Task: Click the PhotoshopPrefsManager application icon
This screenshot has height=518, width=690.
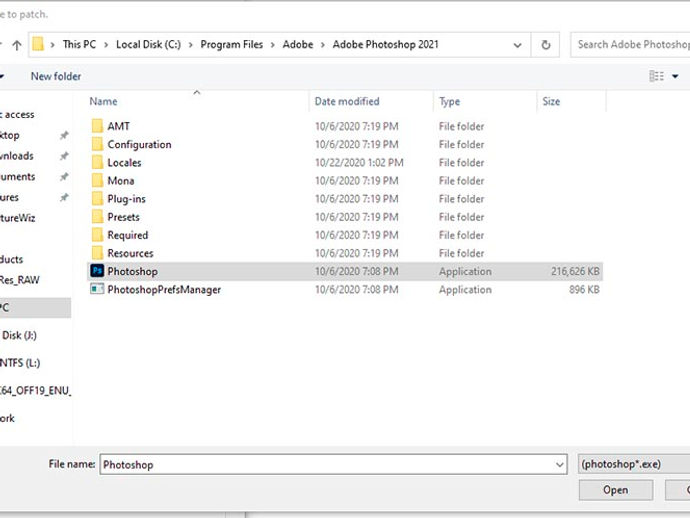Action: 97,289
